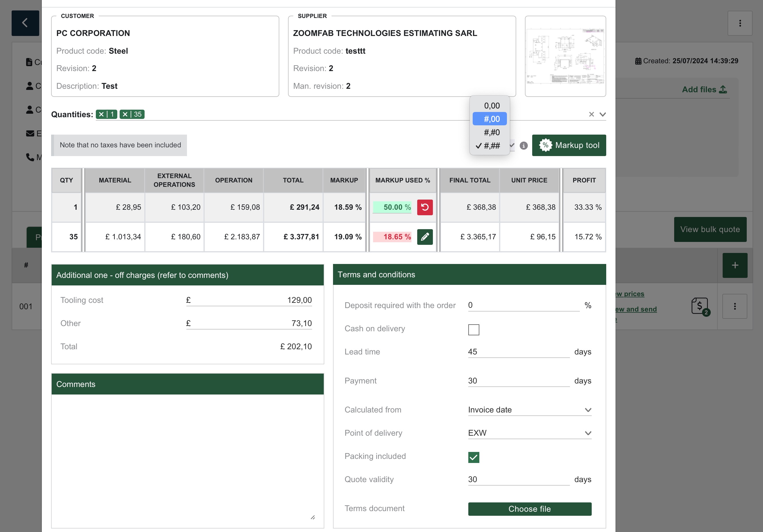
Task: Open the Markup tool
Action: coord(568,145)
